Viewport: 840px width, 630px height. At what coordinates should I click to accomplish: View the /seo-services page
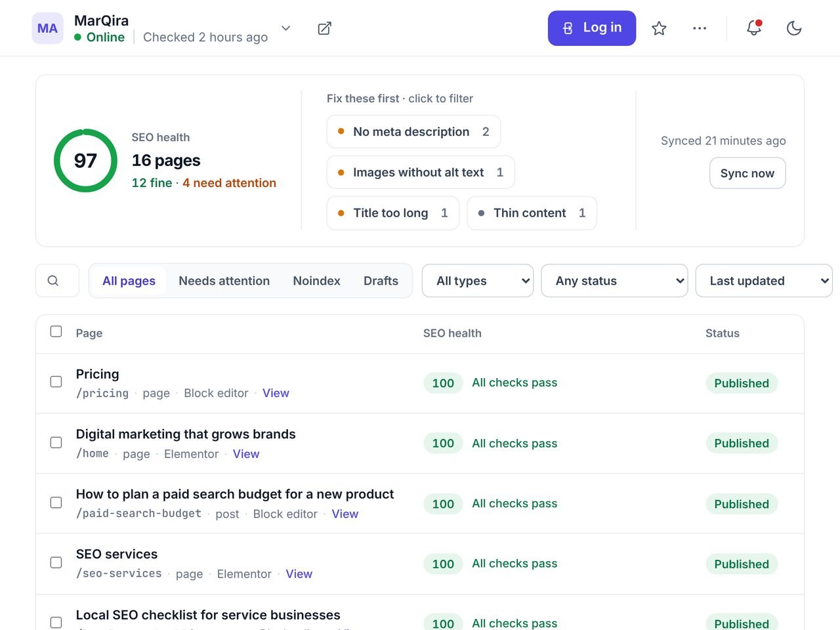[299, 574]
